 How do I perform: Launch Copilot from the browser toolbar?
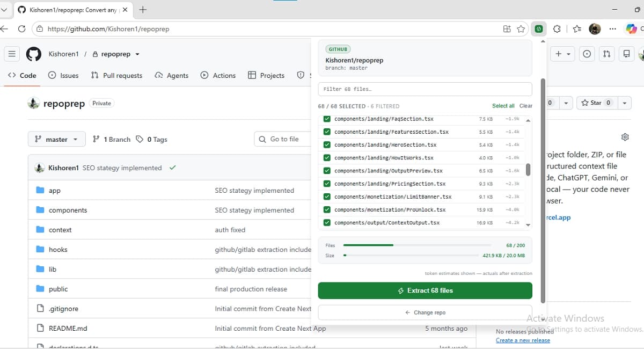pos(631,29)
